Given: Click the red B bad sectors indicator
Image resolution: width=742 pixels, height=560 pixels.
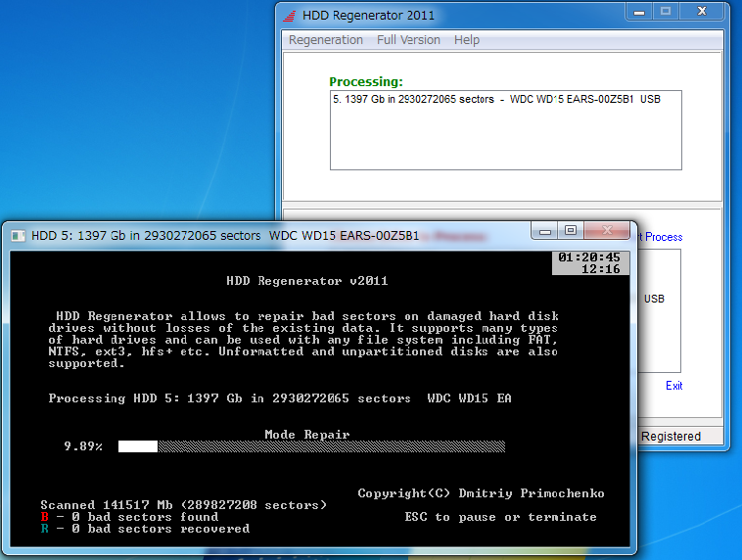Looking at the screenshot, I should (x=45, y=517).
